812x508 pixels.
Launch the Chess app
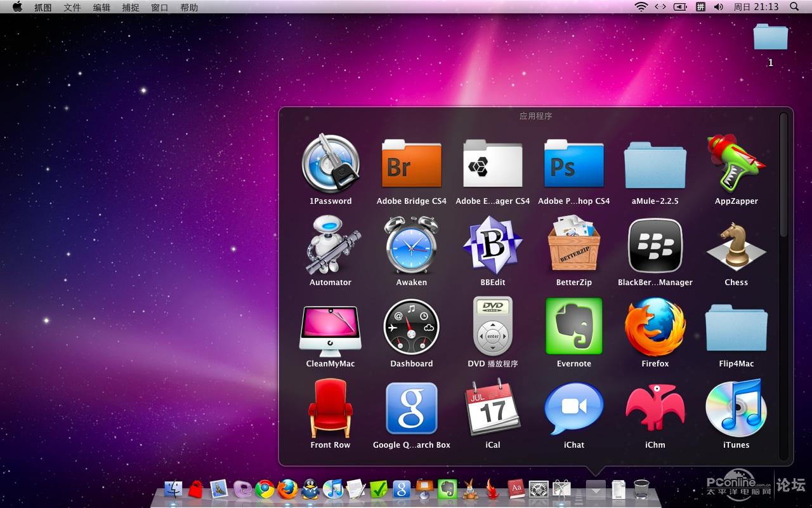[737, 246]
